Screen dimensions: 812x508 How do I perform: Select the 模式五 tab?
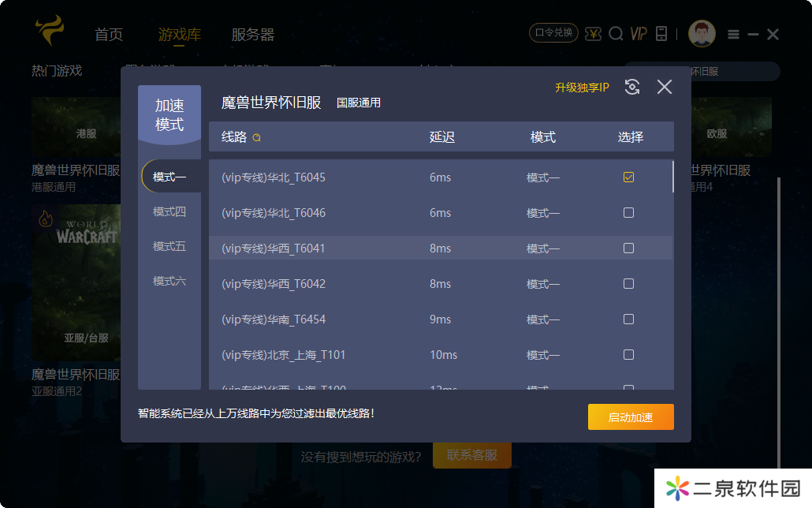point(169,246)
